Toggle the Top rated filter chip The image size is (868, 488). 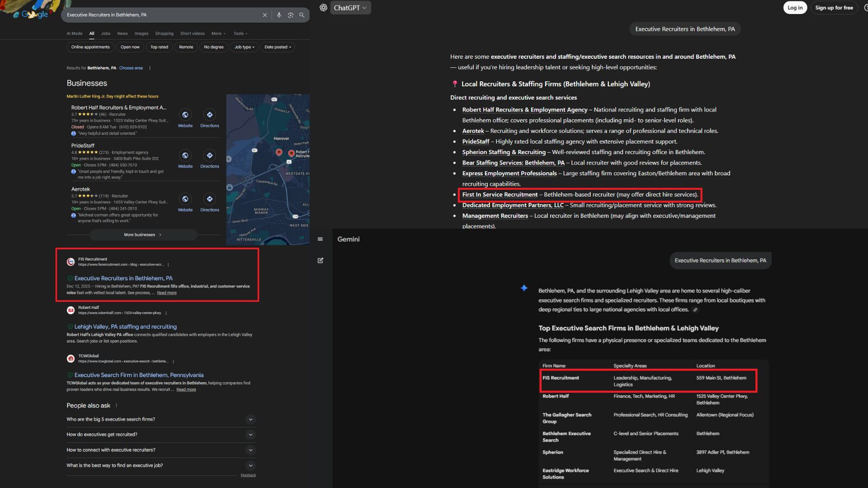pyautogui.click(x=159, y=47)
